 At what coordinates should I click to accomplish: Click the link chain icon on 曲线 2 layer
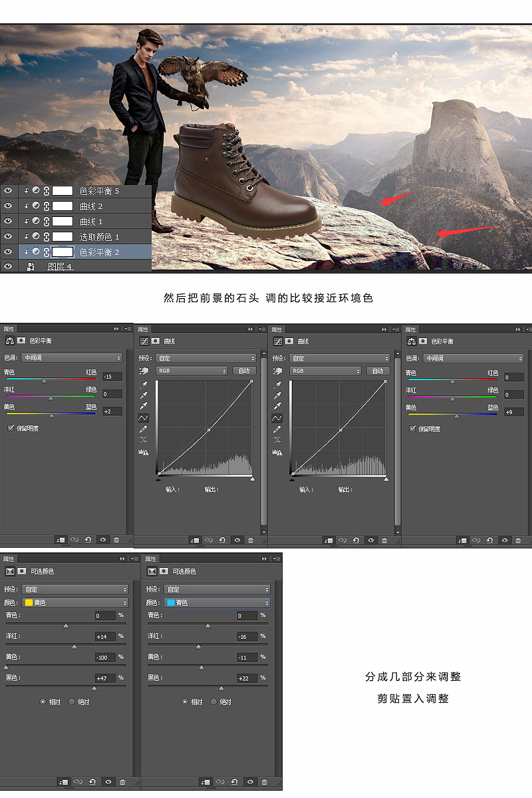point(47,206)
